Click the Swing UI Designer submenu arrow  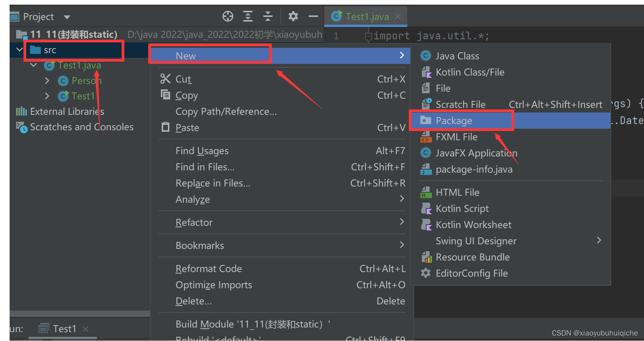(x=599, y=240)
